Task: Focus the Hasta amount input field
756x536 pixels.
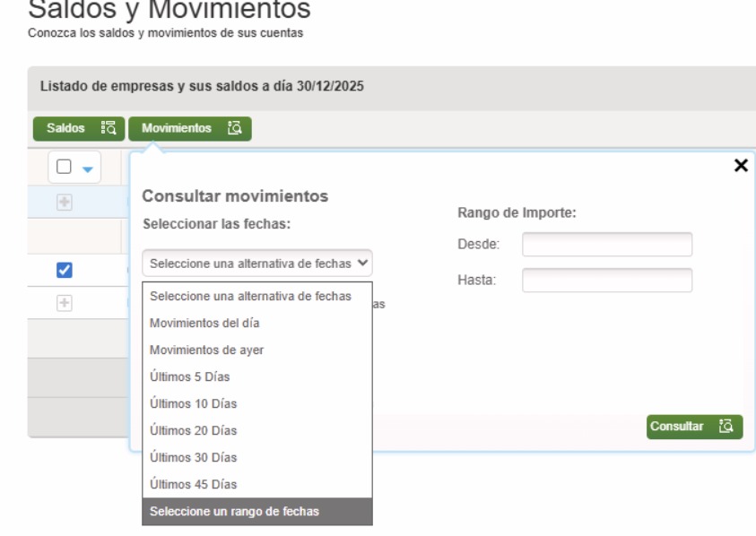Action: tap(607, 281)
